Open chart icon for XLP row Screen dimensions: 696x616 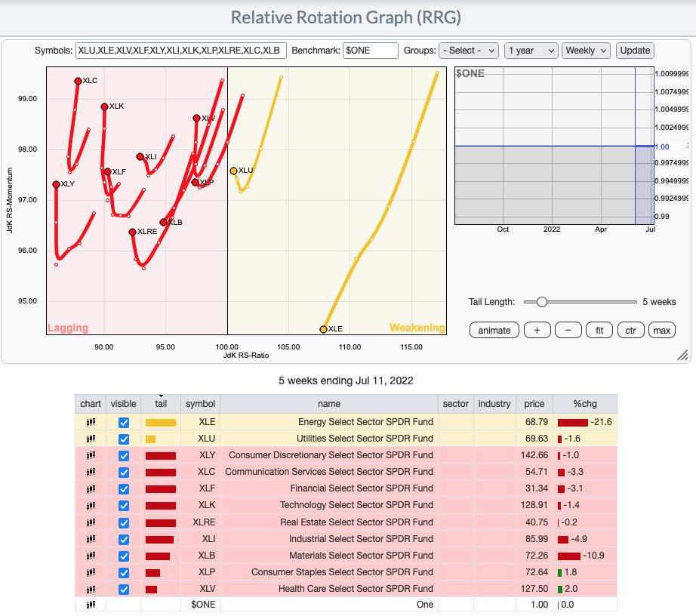(91, 572)
